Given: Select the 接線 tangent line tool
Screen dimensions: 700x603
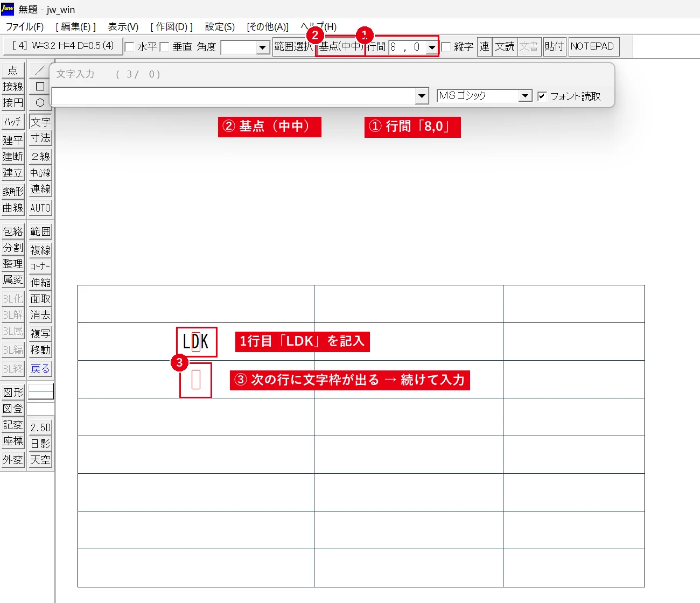Looking at the screenshot, I should pyautogui.click(x=13, y=86).
